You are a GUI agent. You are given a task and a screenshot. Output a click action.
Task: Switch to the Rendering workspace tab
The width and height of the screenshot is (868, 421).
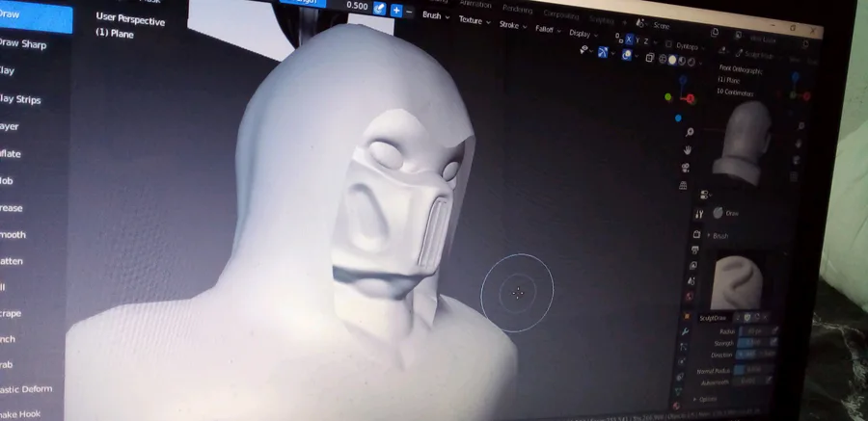(517, 9)
